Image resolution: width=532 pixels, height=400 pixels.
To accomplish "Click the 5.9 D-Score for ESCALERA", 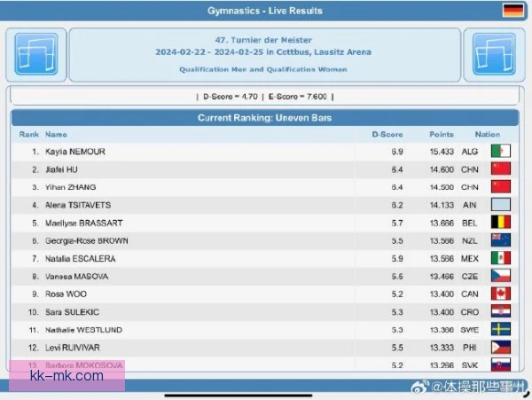I will pos(397,258).
